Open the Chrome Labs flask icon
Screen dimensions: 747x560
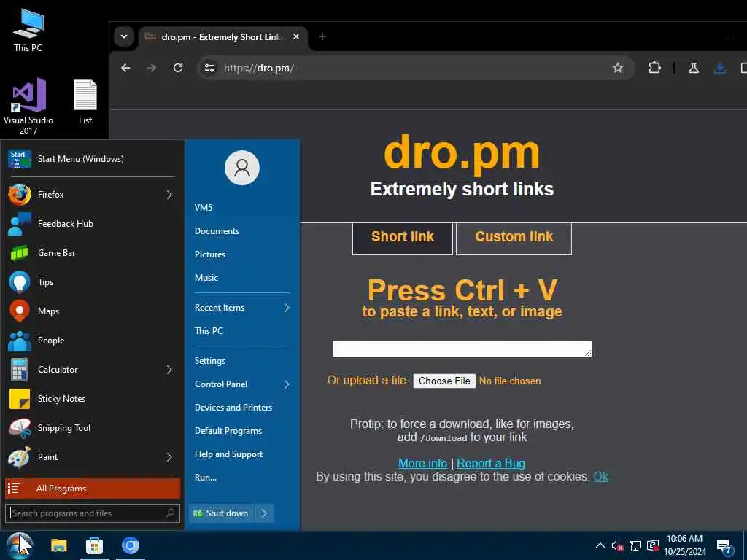click(694, 68)
